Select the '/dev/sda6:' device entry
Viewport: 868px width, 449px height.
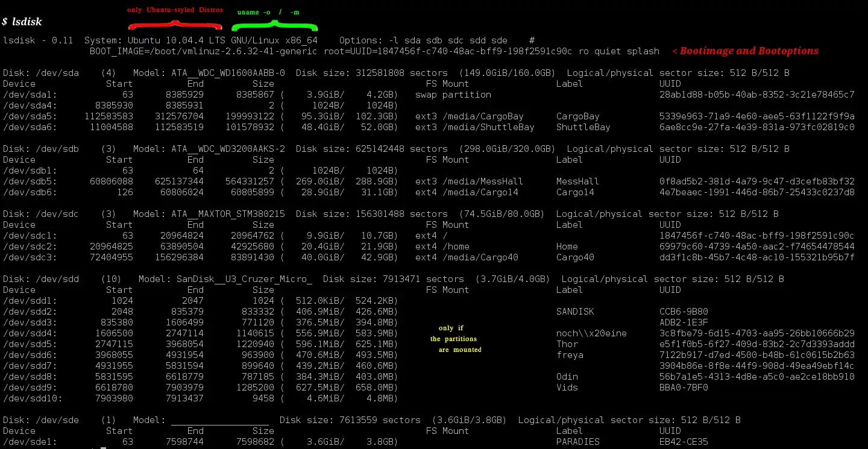click(x=30, y=127)
